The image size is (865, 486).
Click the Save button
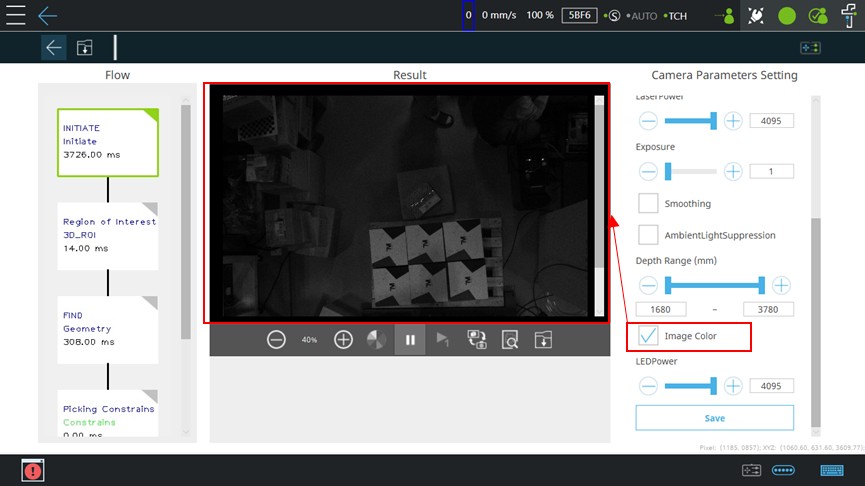[714, 418]
